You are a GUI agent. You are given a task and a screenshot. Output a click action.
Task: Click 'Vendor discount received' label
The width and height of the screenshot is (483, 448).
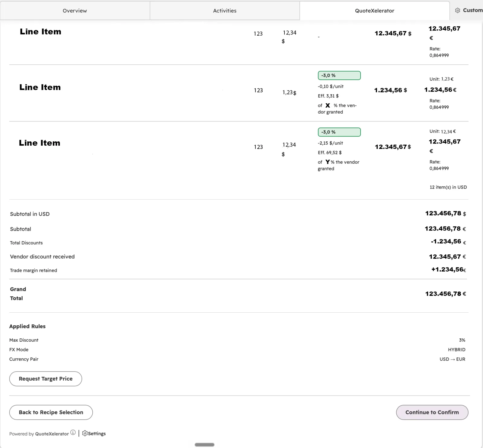(42, 256)
